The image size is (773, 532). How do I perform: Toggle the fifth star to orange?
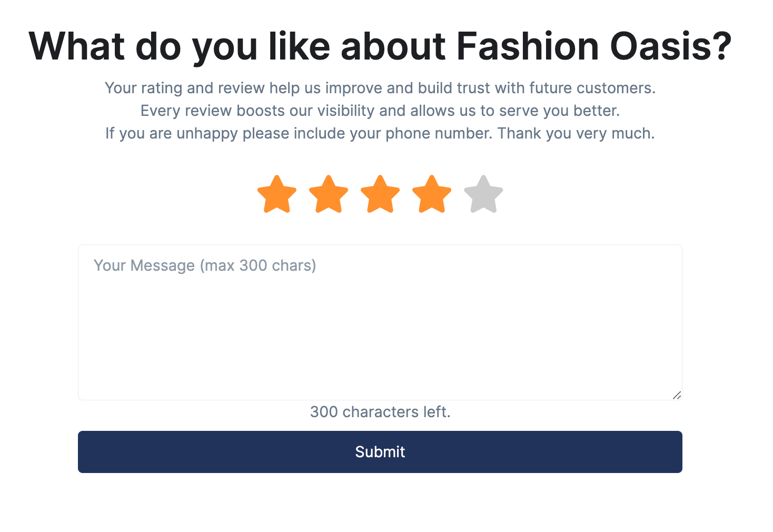coord(483,194)
